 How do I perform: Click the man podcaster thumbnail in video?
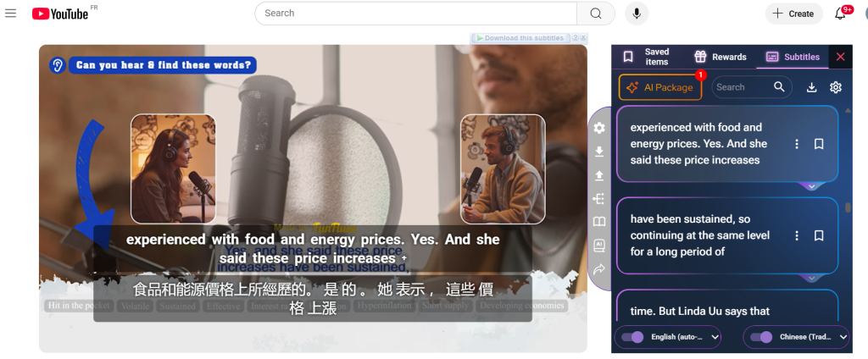[503, 168]
